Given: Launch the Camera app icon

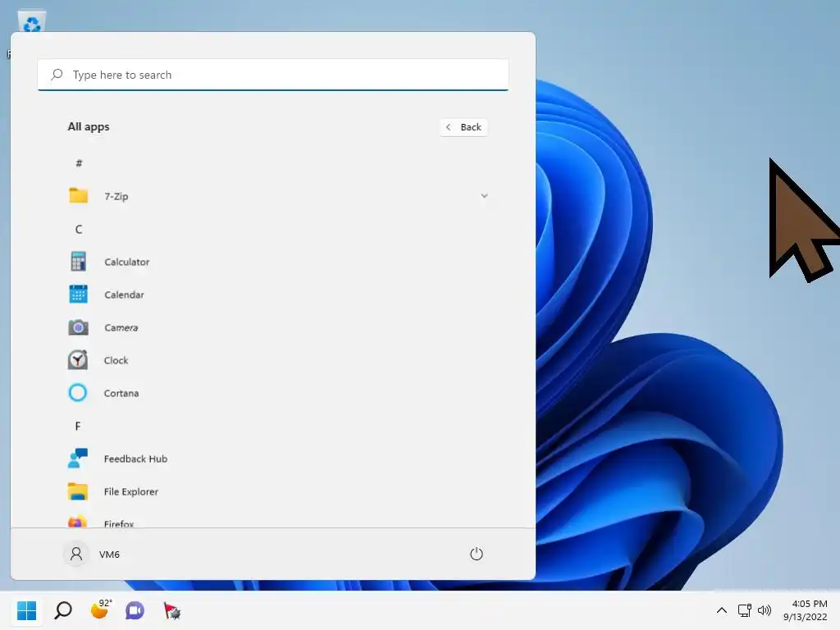Looking at the screenshot, I should [78, 326].
